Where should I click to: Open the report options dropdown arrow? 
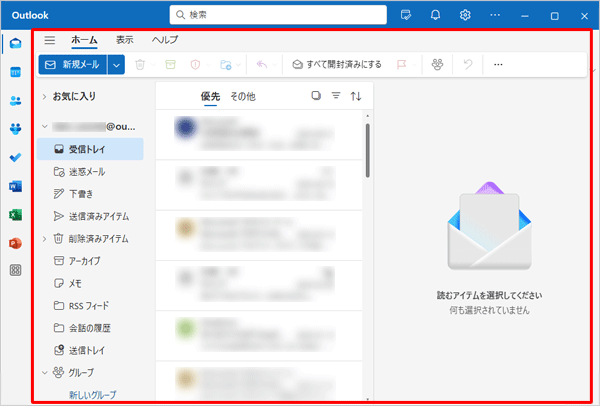[x=208, y=65]
